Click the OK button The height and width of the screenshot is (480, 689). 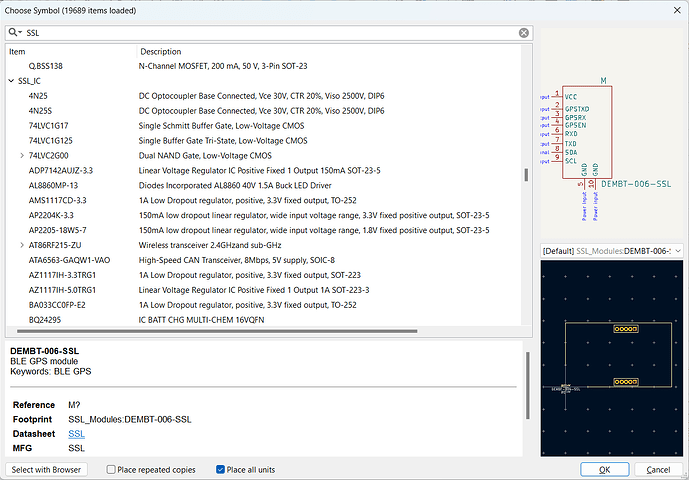click(x=605, y=469)
